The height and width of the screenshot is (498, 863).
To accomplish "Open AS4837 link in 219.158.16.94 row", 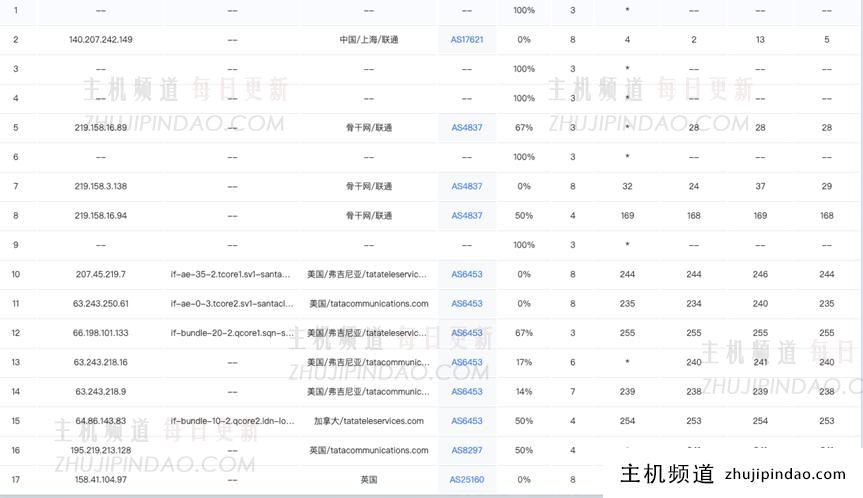I will [467, 216].
